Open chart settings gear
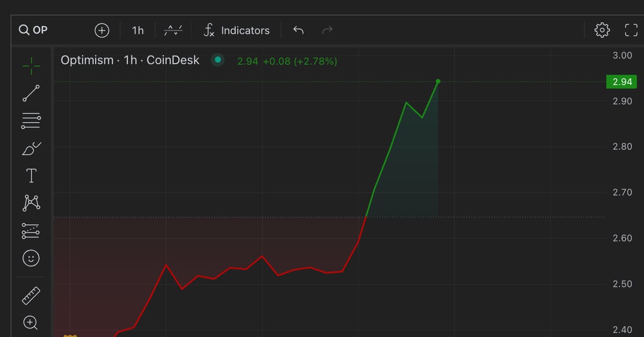This screenshot has height=337, width=644. coord(602,30)
